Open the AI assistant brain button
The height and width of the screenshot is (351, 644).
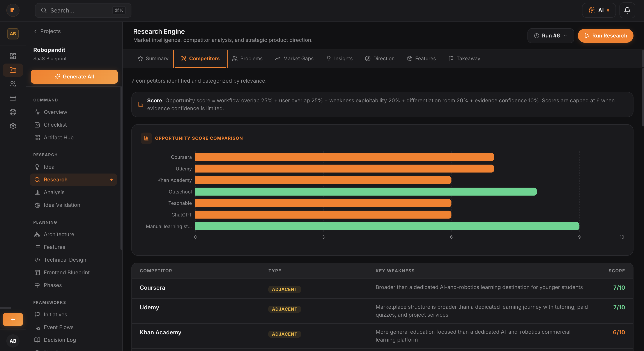pos(599,10)
